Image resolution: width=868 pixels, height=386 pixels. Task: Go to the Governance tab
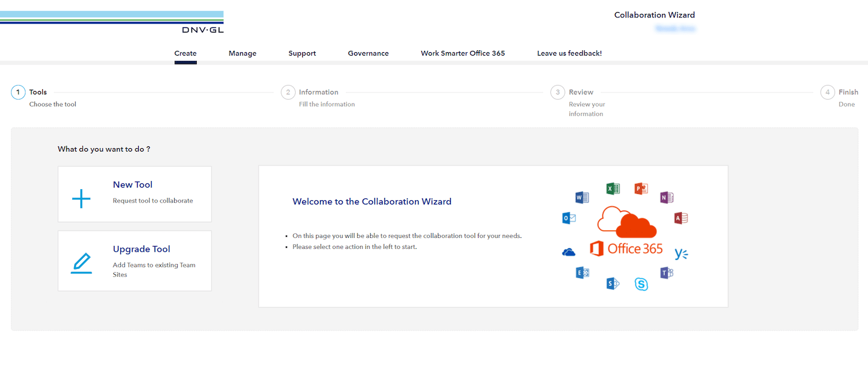368,53
